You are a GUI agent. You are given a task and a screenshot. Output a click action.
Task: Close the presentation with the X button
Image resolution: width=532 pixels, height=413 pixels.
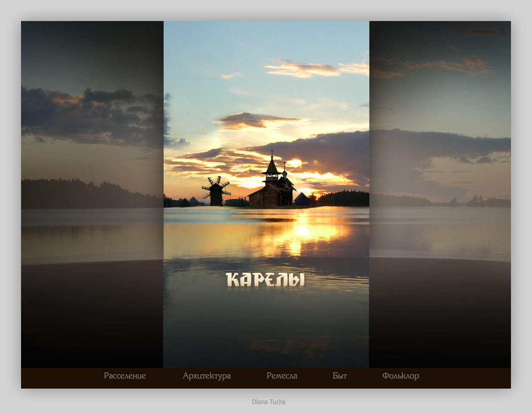503,31
